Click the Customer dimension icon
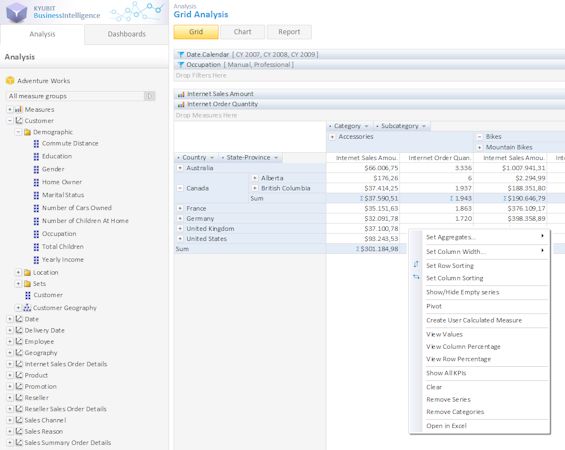 19,121
